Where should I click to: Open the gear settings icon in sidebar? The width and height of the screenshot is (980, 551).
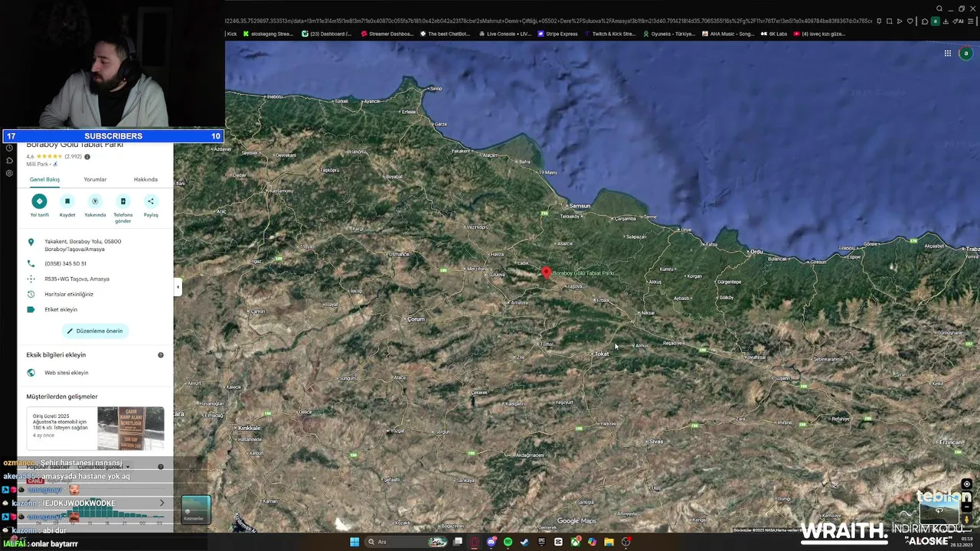point(9,173)
